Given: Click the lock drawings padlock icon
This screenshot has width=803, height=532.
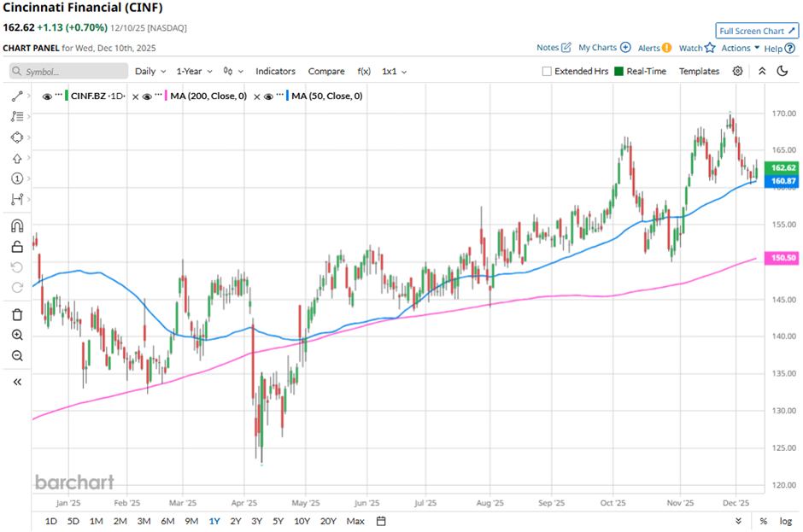Looking at the screenshot, I should click(x=17, y=248).
